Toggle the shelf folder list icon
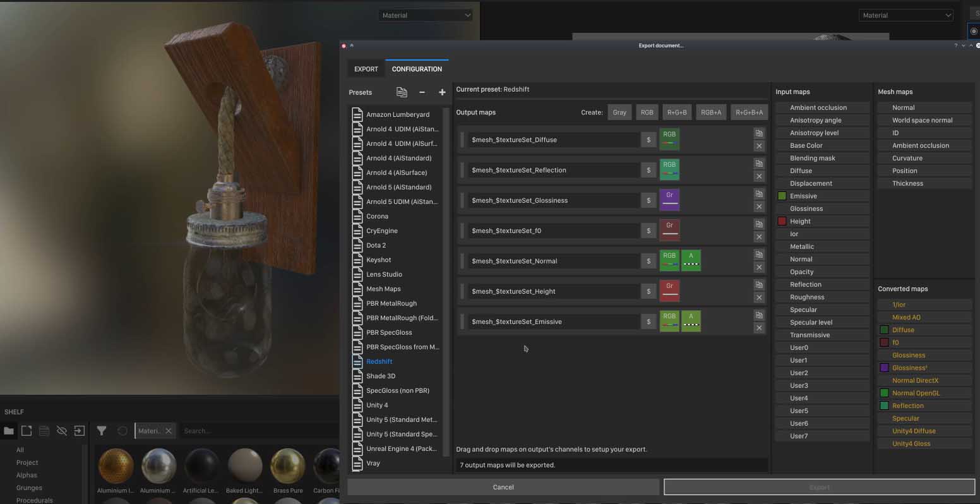Image resolution: width=980 pixels, height=504 pixels. tap(9, 431)
